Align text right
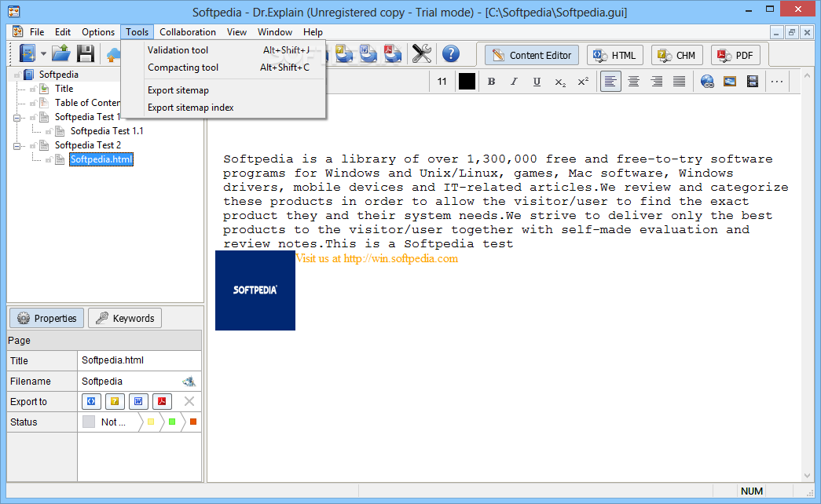 coord(657,82)
